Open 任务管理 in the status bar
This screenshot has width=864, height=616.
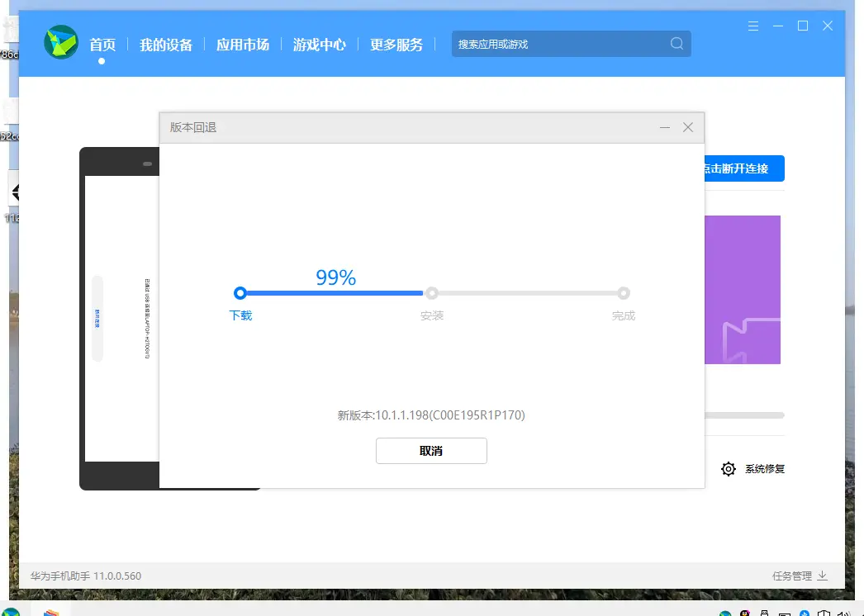pyautogui.click(x=794, y=576)
